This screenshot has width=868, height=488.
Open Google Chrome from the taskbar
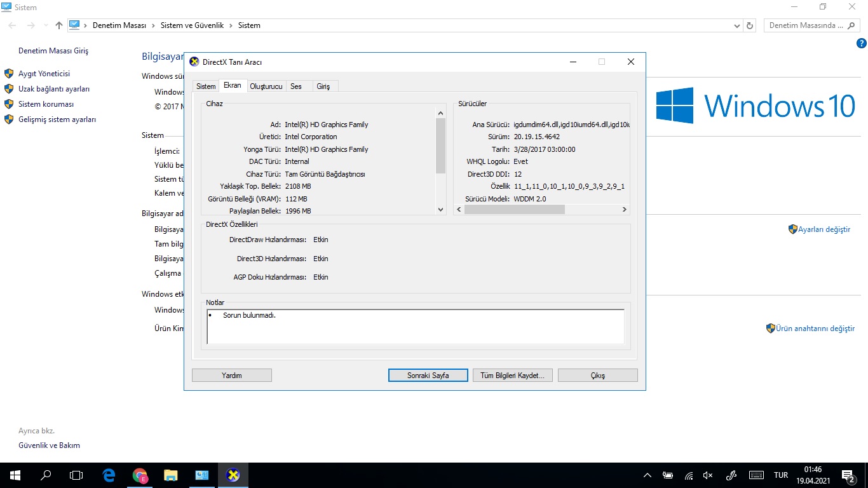point(140,475)
